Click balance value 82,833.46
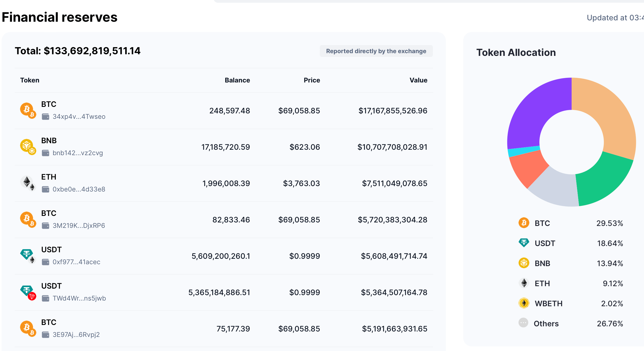644x351 pixels. tap(231, 220)
